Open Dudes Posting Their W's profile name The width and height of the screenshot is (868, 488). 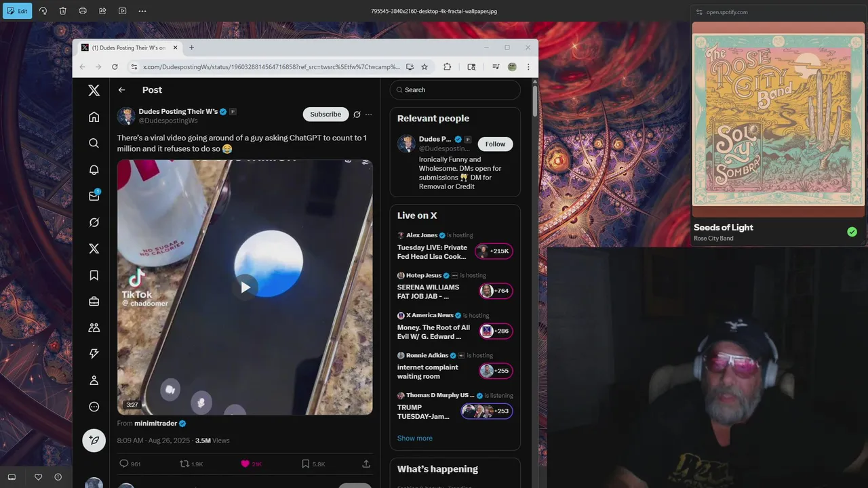[178, 111]
